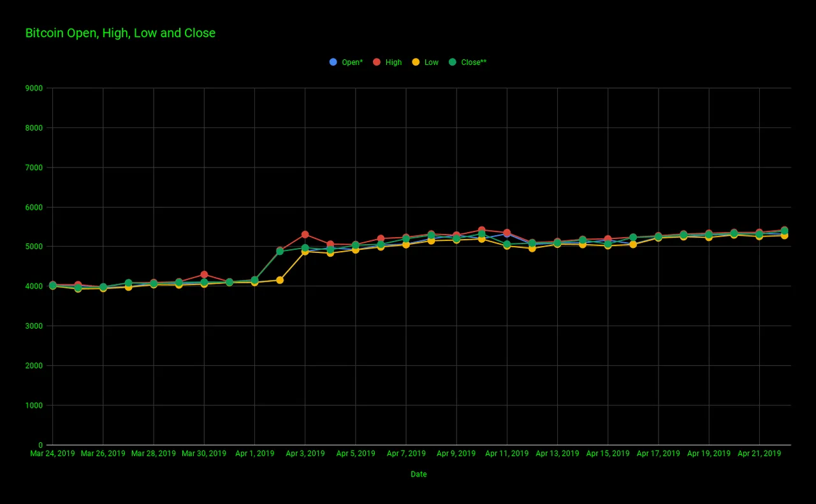Click the y-axis label "2000"
Image resolution: width=816 pixels, height=504 pixels.
(x=34, y=366)
